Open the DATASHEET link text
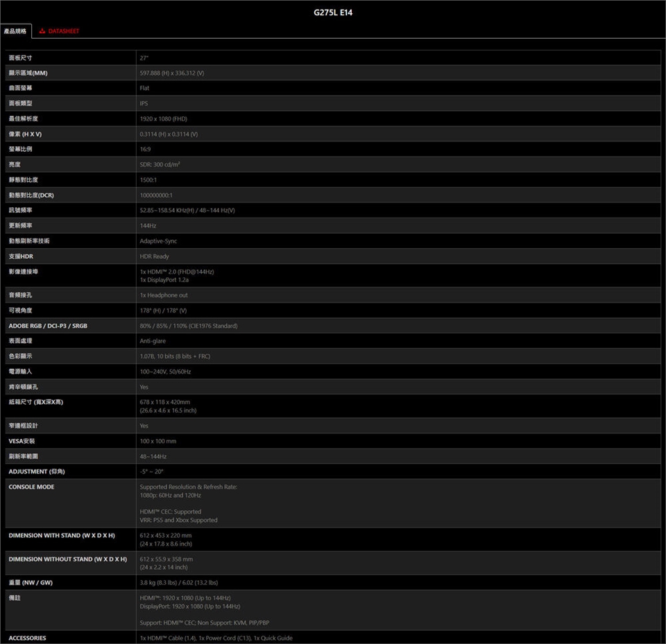666x644 pixels. pos(63,31)
